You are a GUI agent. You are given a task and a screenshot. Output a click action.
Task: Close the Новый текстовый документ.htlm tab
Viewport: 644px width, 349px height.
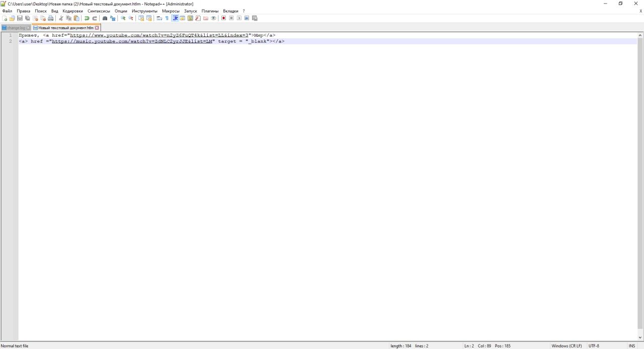97,28
